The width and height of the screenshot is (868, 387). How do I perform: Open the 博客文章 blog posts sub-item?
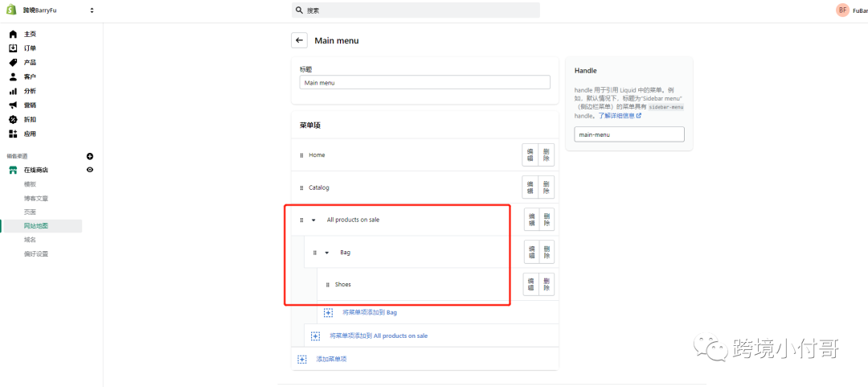(36, 198)
